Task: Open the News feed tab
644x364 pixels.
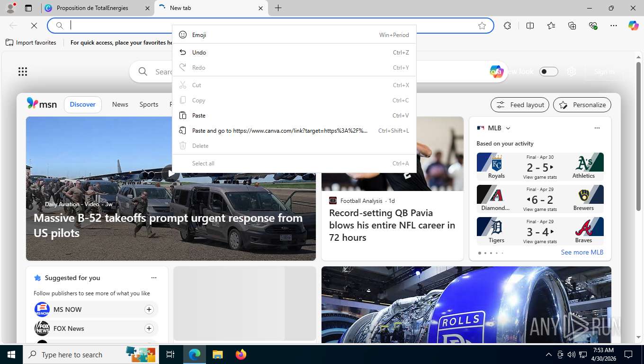Action: pyautogui.click(x=120, y=104)
